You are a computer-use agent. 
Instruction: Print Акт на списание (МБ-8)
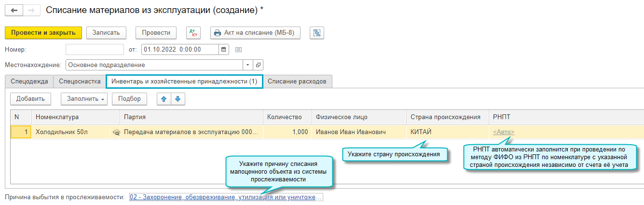256,32
